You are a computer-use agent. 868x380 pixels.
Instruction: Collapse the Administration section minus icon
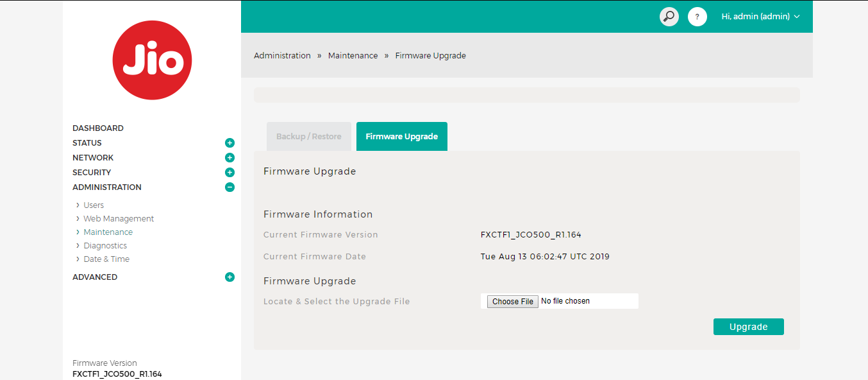[x=230, y=187]
